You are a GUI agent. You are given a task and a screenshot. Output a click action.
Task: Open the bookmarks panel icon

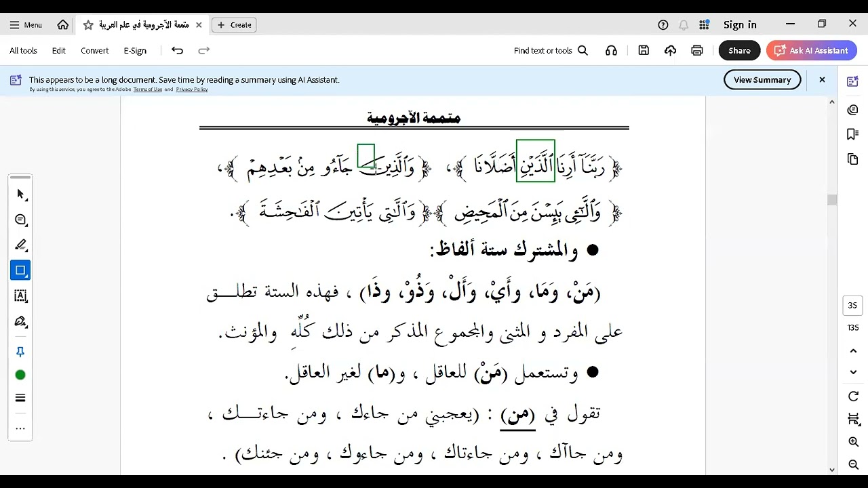pos(853,134)
